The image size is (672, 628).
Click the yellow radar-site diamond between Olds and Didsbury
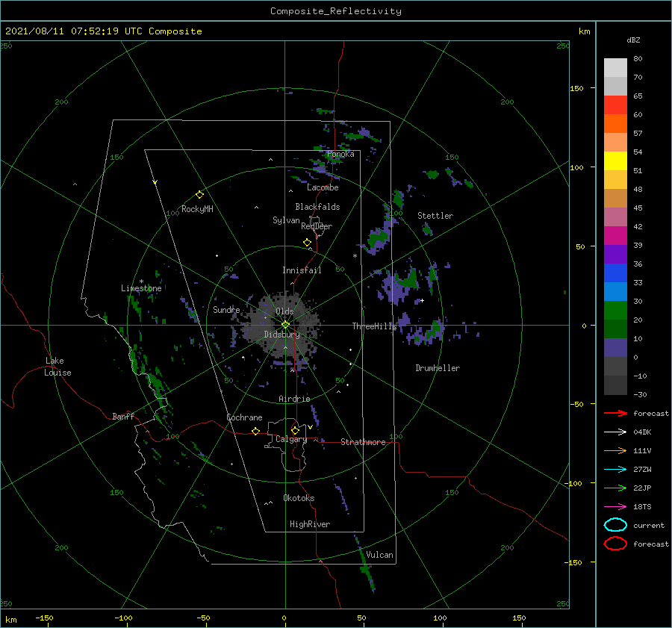point(285,325)
